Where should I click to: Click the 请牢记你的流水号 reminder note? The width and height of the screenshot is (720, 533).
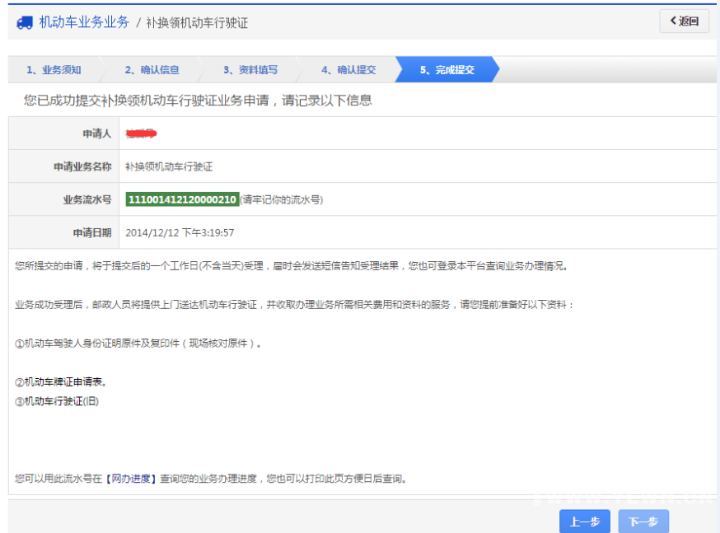[281, 200]
